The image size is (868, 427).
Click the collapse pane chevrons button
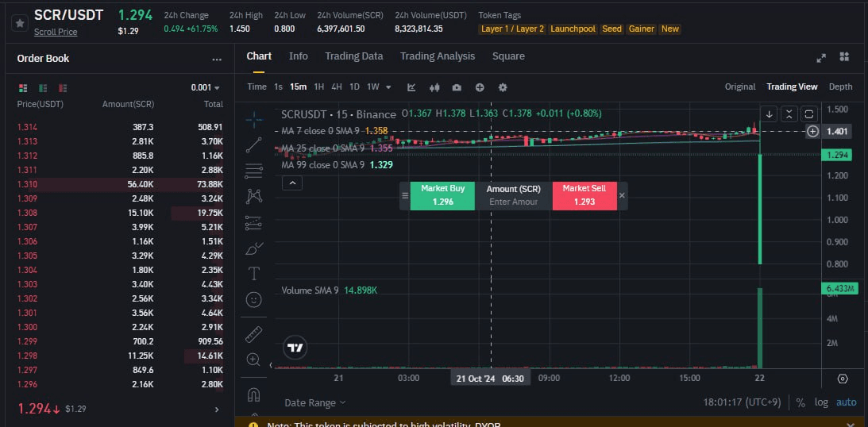coord(789,114)
